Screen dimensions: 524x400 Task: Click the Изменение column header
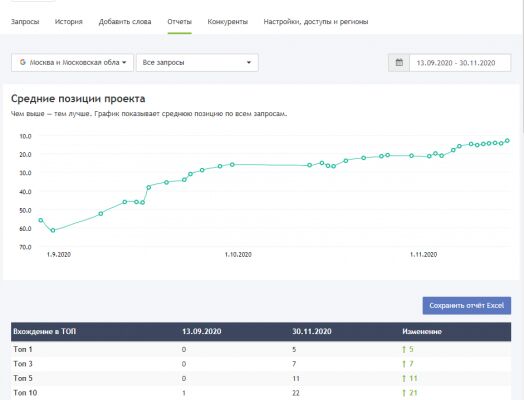[x=422, y=331]
